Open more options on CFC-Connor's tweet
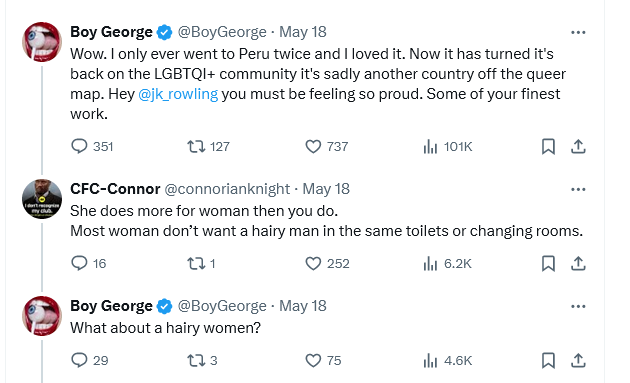630x383 pixels. pos(578,189)
